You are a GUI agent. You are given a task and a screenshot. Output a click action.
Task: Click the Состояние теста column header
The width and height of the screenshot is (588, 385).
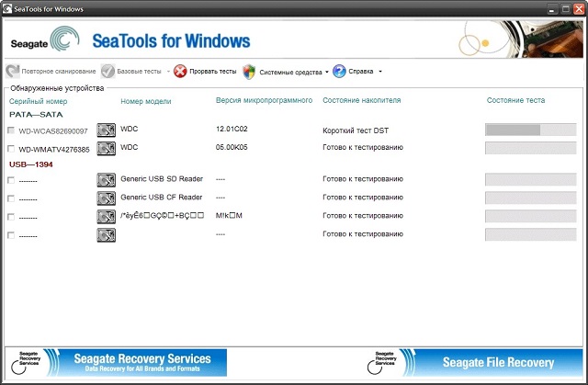515,100
